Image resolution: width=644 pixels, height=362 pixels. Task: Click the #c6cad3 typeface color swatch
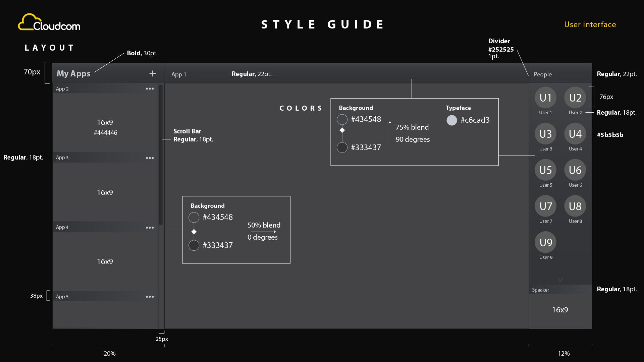click(x=451, y=120)
